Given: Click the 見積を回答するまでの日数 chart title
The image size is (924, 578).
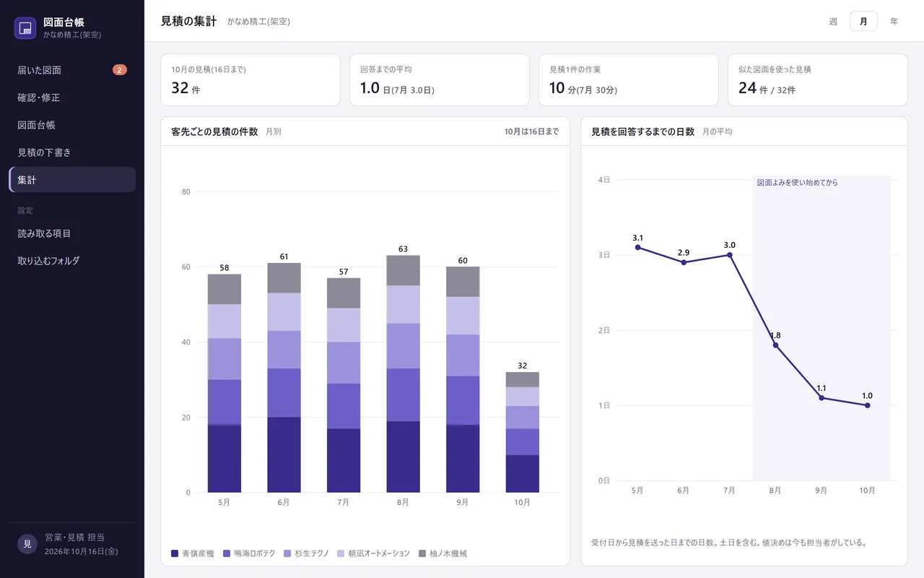Looking at the screenshot, I should click(x=642, y=131).
